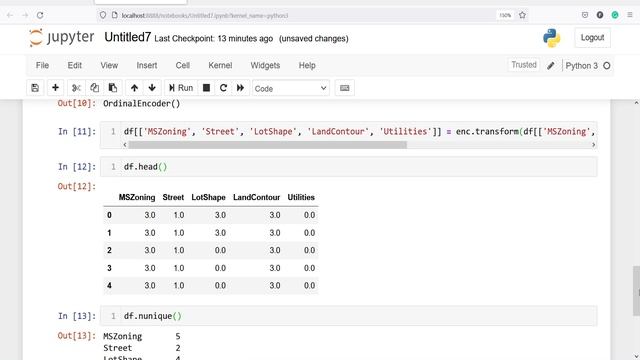640x360 pixels.
Task: Click the green extension icon in browser
Action: 615,15
